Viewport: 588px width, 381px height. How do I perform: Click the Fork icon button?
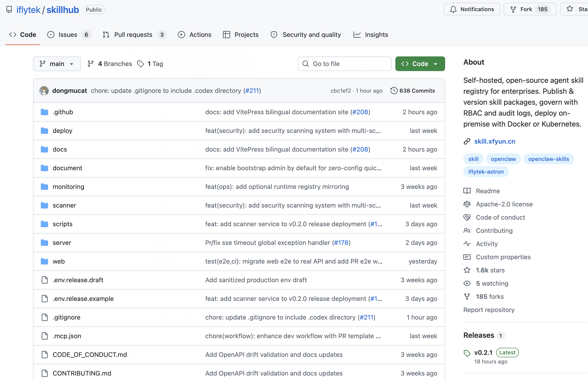point(513,9)
